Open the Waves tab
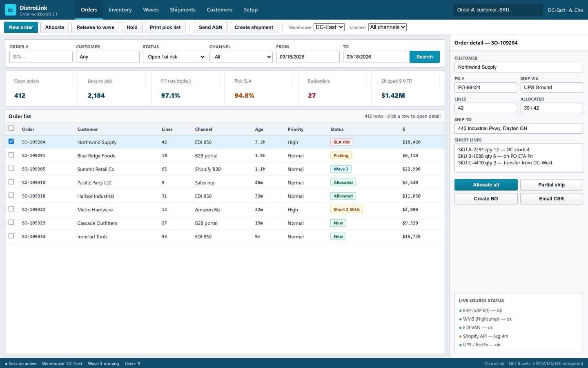 (x=151, y=10)
